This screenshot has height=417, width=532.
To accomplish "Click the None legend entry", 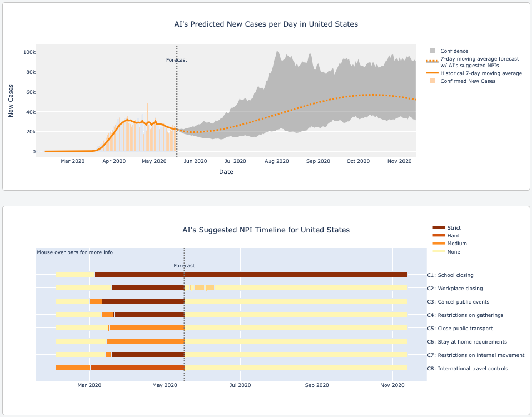I will (454, 252).
